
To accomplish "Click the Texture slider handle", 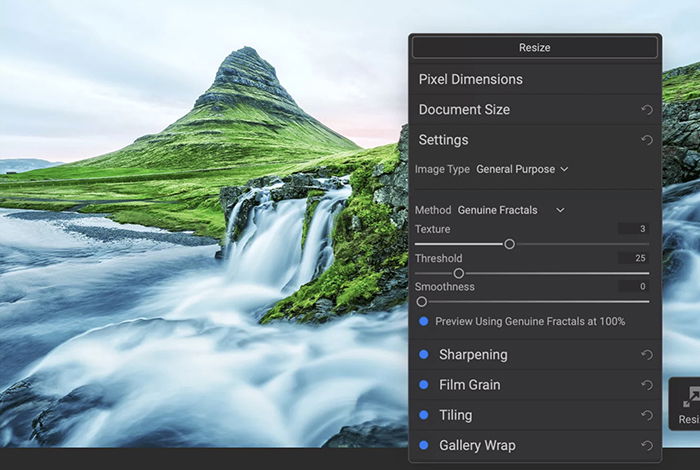I will pos(509,244).
